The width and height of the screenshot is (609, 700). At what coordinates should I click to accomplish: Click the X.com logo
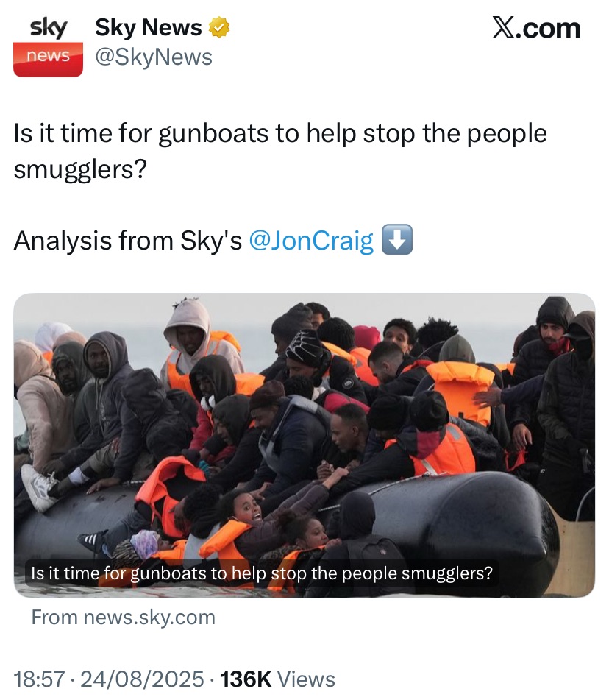click(x=536, y=28)
